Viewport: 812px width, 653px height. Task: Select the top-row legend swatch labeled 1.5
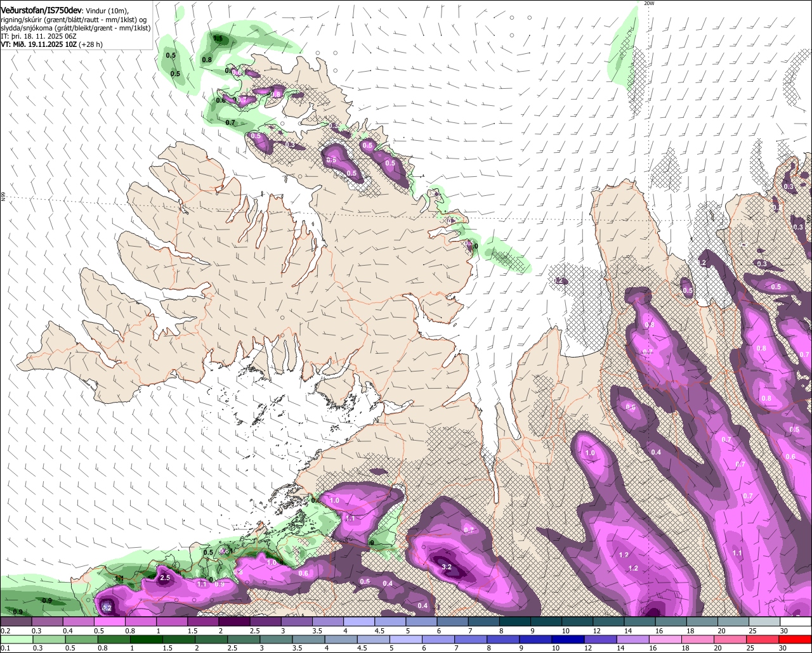click(203, 622)
